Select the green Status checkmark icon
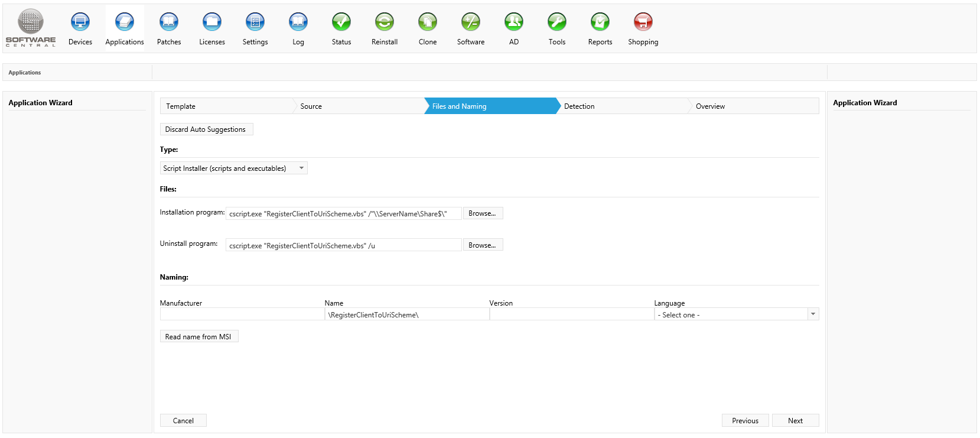The image size is (980, 438). click(341, 22)
